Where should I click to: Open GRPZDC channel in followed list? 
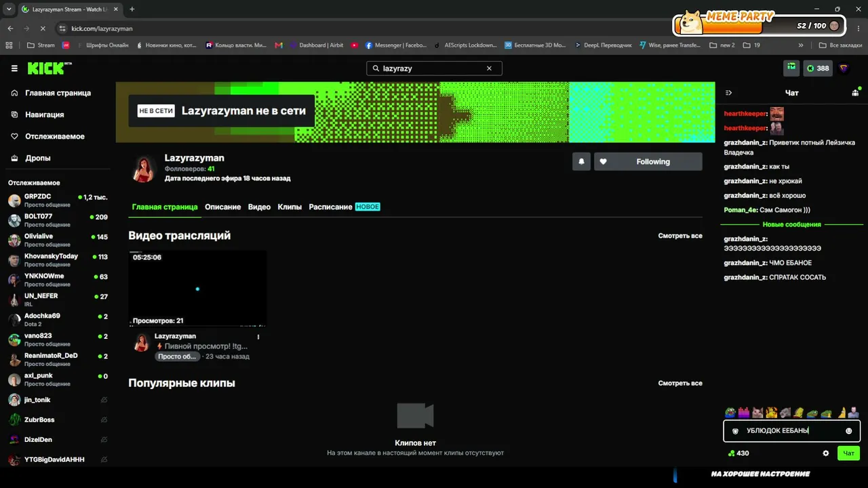click(x=58, y=201)
